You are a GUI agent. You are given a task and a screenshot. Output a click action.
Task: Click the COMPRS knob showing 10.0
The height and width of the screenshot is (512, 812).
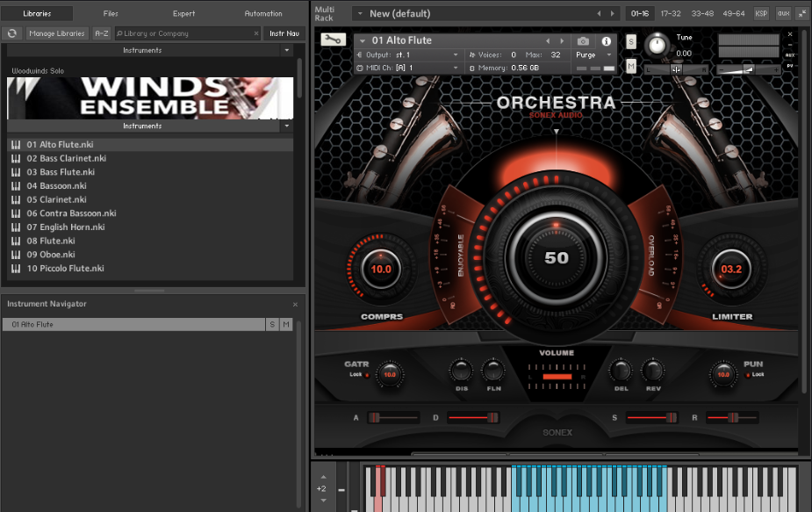[x=381, y=269]
